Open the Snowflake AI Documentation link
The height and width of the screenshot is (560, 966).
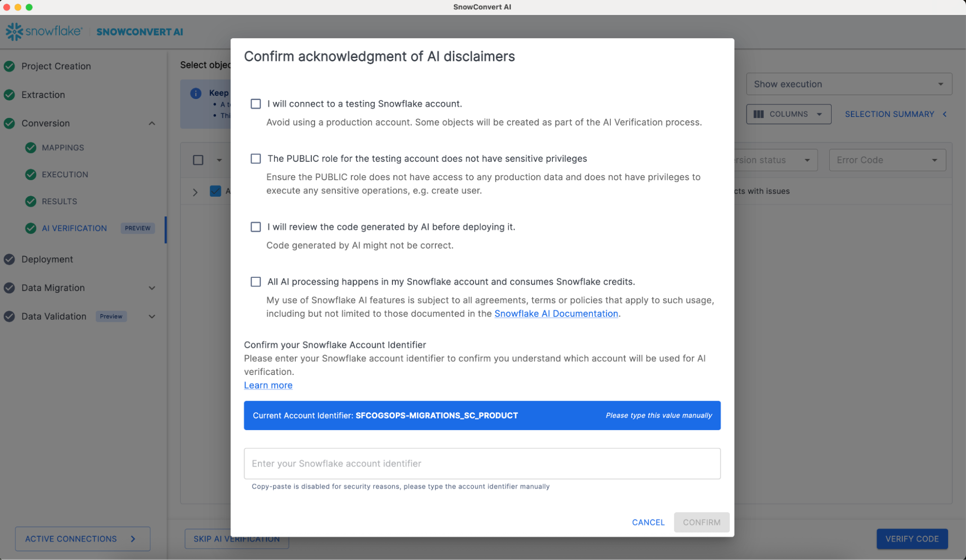556,314
